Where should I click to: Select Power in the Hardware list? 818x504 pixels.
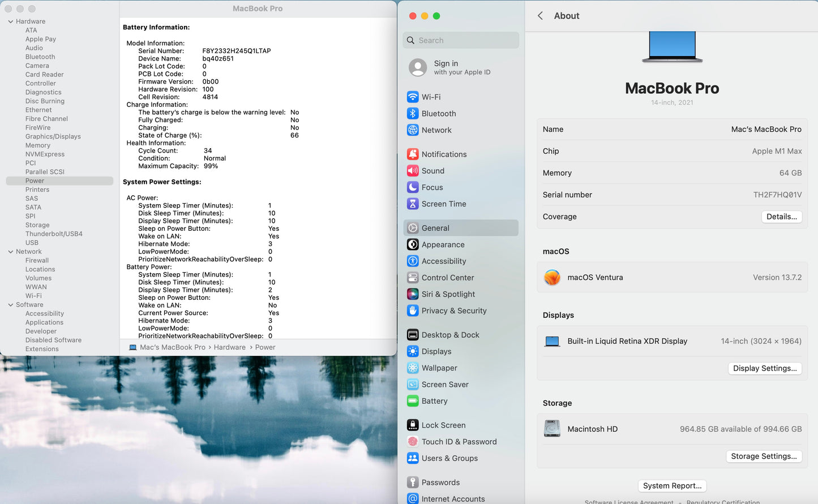click(x=59, y=181)
